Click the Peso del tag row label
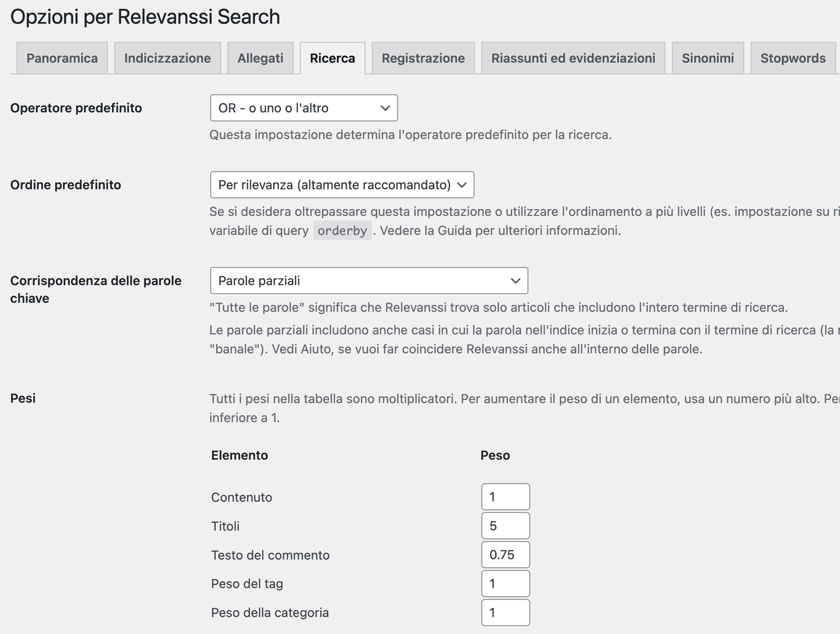840x634 pixels. pyautogui.click(x=247, y=584)
